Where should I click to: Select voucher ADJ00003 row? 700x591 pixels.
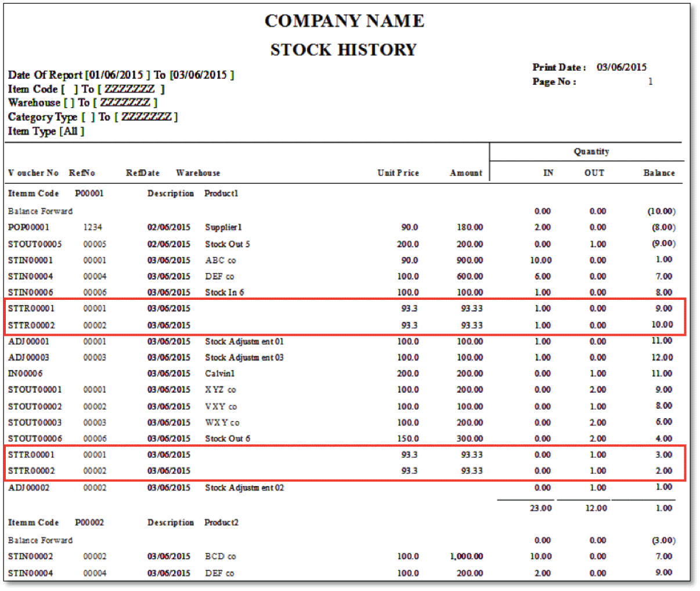28,357
